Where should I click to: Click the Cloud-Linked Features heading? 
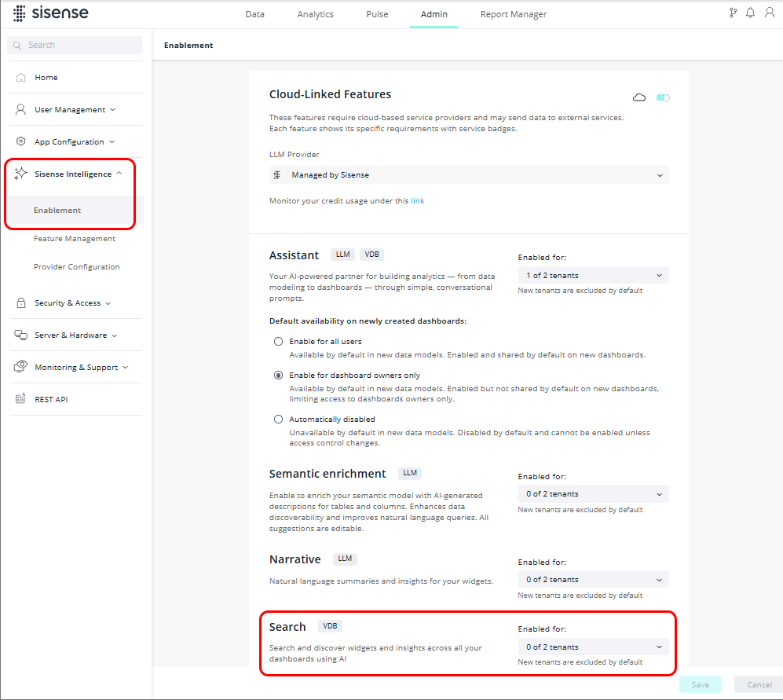point(330,94)
